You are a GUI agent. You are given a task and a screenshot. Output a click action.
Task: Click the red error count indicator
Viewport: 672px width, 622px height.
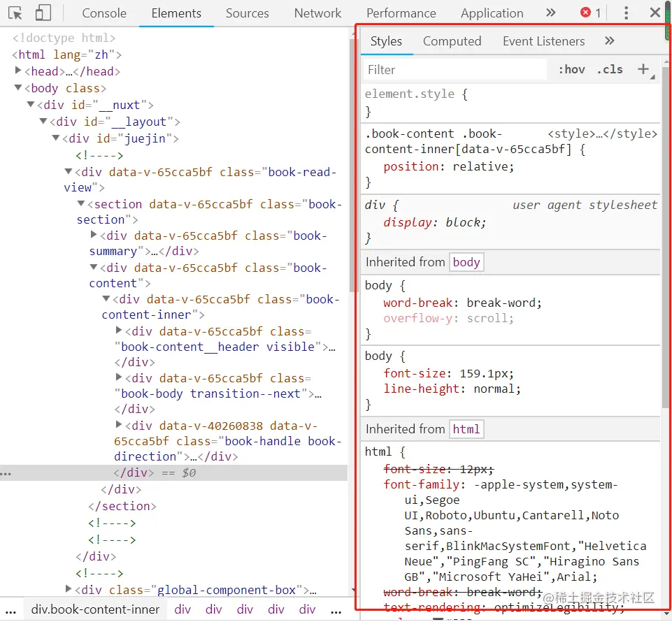591,13
